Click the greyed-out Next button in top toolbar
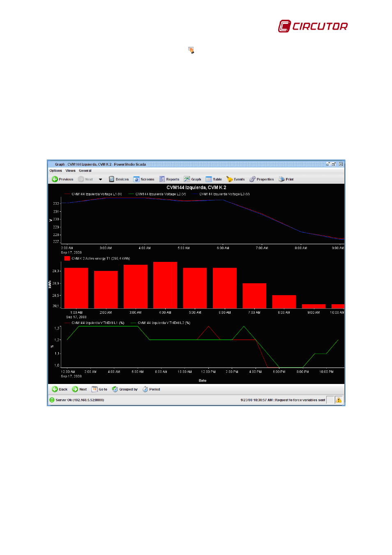This screenshot has width=392, height=555. (85, 179)
